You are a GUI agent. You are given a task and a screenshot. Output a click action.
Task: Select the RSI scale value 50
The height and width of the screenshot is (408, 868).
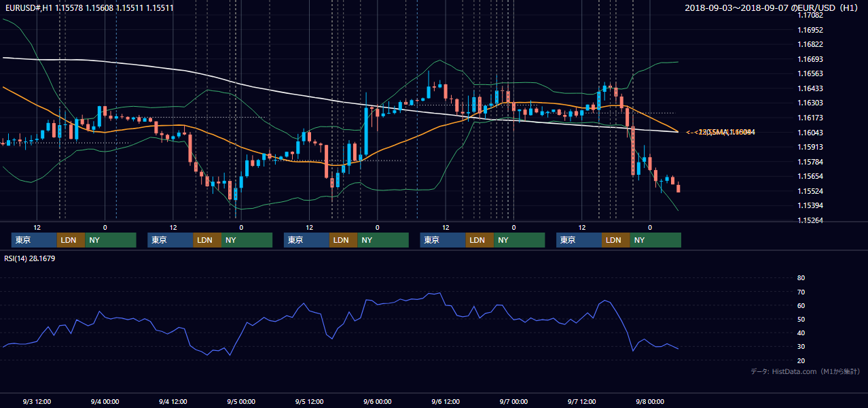(801, 320)
